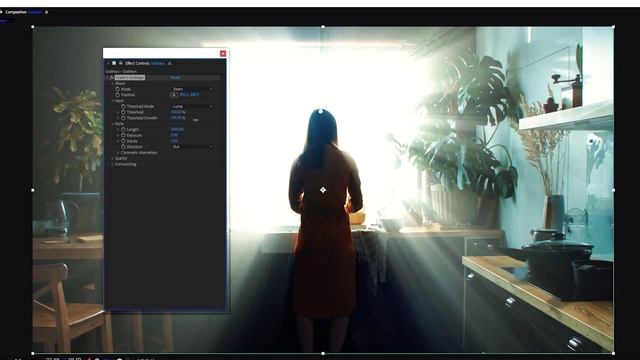The image size is (640, 360).
Task: Expand the Threshold property twirl
Action: pos(118,112)
